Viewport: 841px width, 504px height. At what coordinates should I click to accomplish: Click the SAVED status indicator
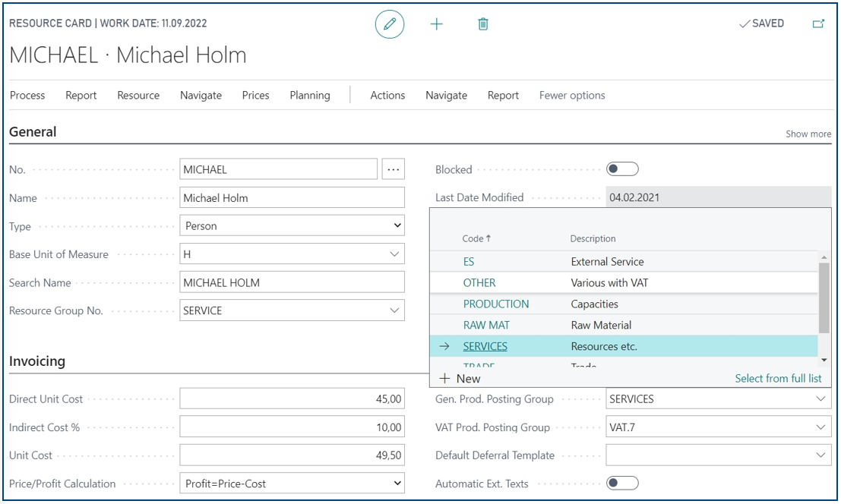point(762,24)
